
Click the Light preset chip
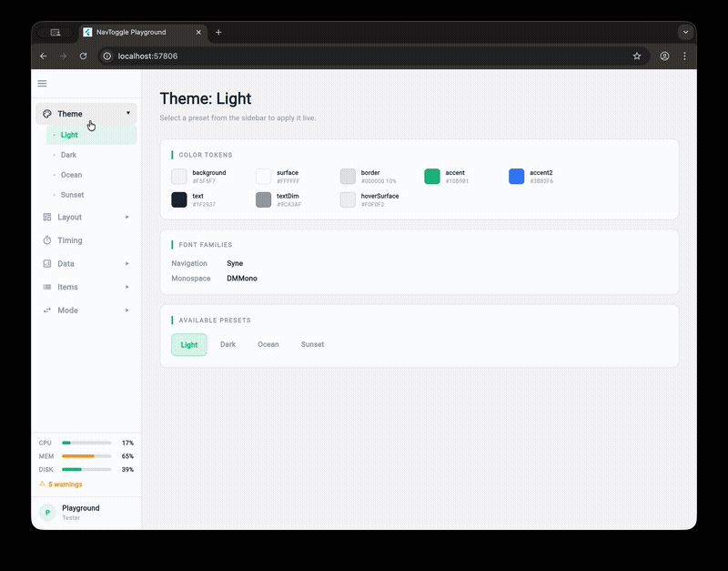click(x=189, y=345)
